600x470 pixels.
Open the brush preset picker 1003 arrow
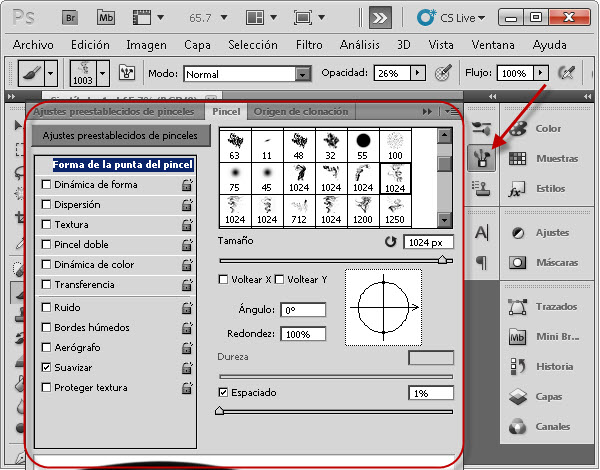point(103,73)
